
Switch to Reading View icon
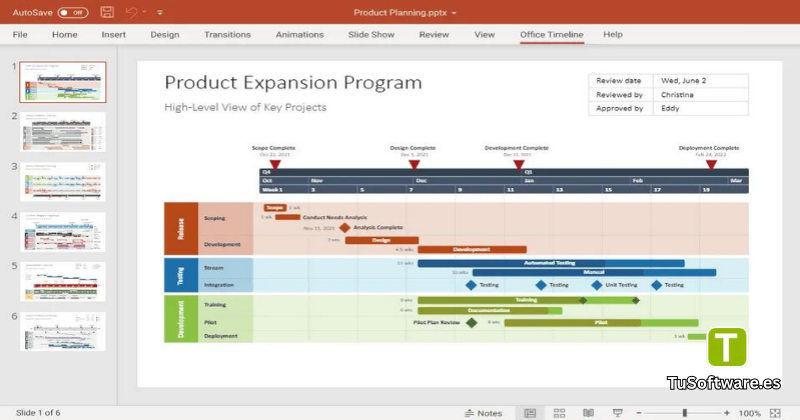click(588, 413)
